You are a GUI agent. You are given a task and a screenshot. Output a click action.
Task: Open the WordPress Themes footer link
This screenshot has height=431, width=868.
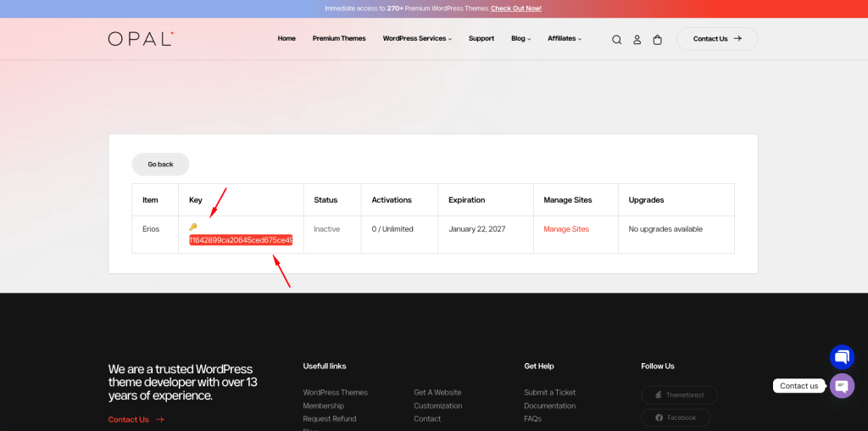[335, 392]
